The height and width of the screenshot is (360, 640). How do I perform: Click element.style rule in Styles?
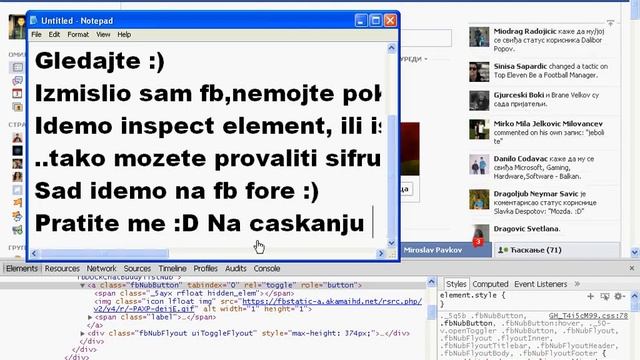[x=473, y=295]
